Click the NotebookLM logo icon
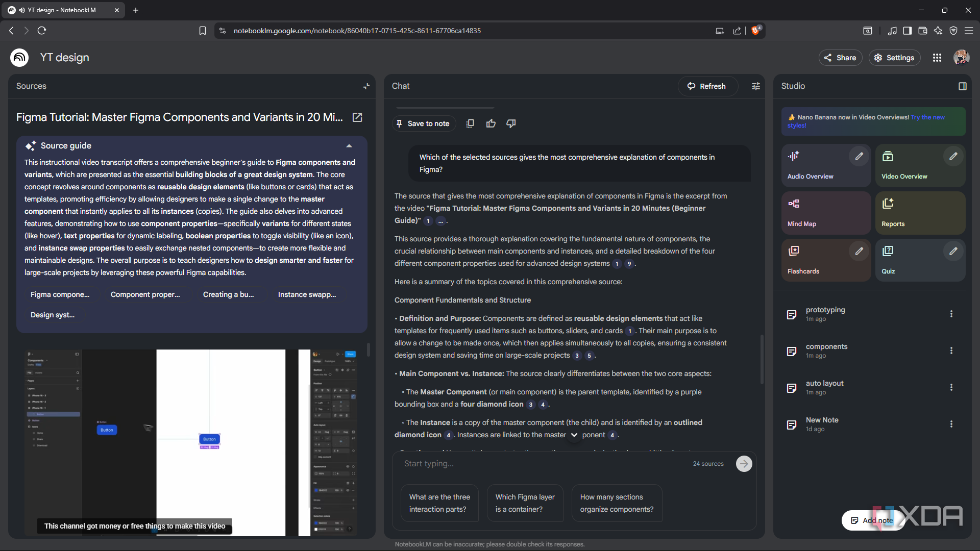The height and width of the screenshot is (551, 980). [x=19, y=58]
